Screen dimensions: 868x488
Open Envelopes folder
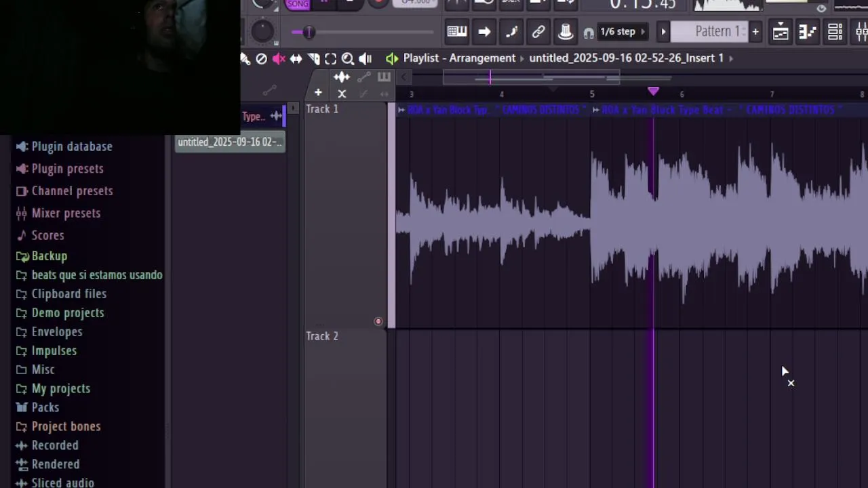pos(57,332)
